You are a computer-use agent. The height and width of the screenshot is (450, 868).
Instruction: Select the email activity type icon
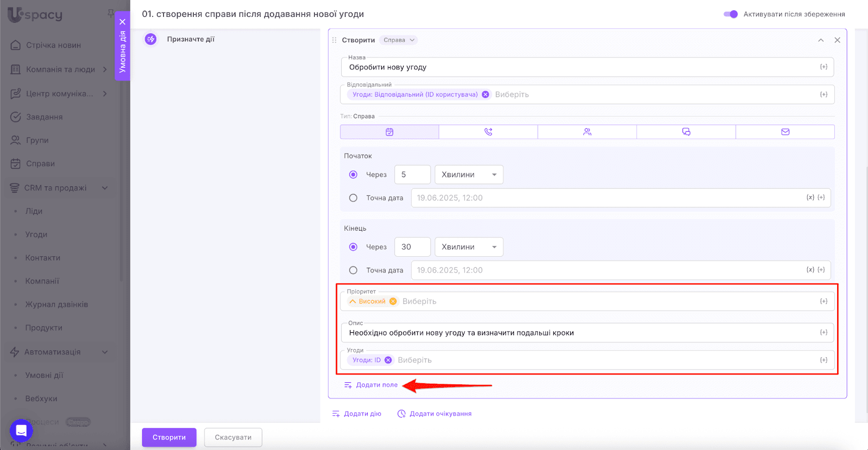[785, 132]
